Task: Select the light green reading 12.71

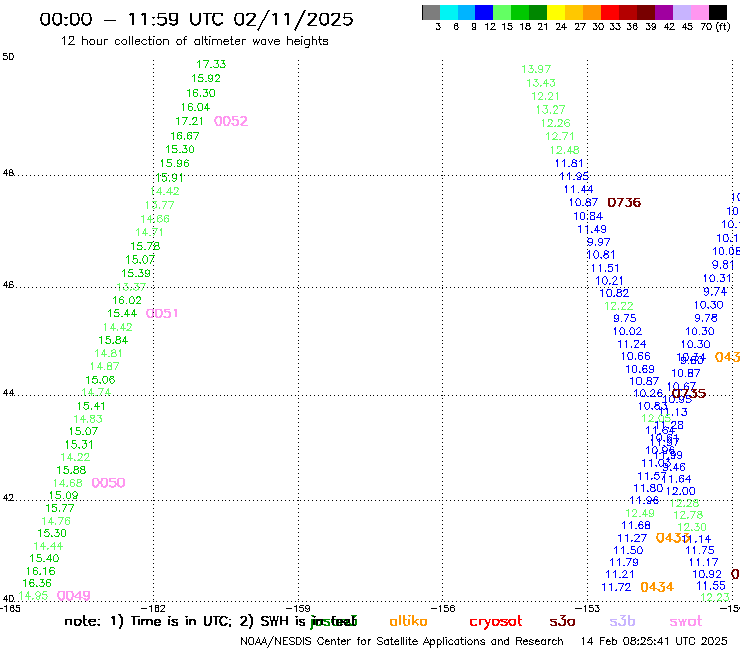Action: (x=560, y=136)
